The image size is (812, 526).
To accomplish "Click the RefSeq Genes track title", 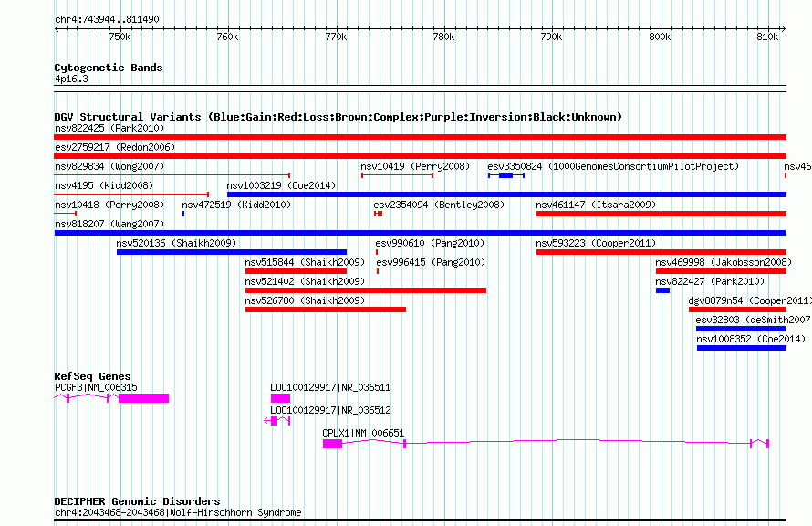I will click(x=92, y=376).
